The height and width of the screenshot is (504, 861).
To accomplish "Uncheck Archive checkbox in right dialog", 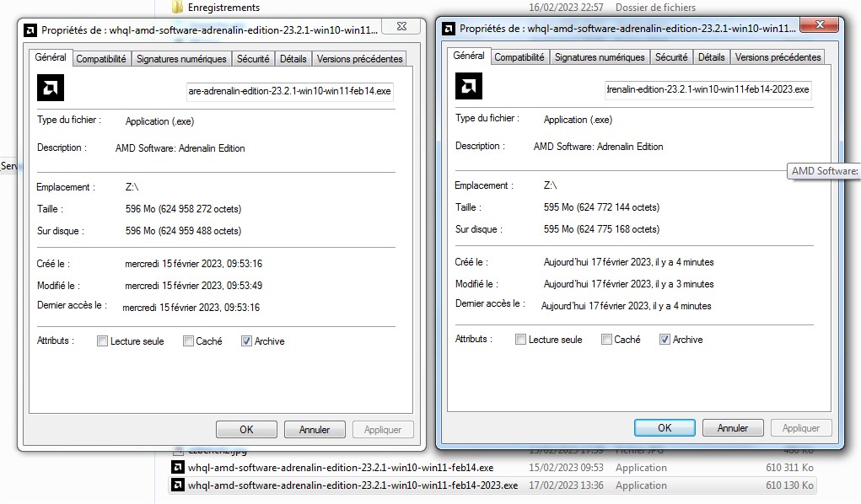I will click(665, 340).
